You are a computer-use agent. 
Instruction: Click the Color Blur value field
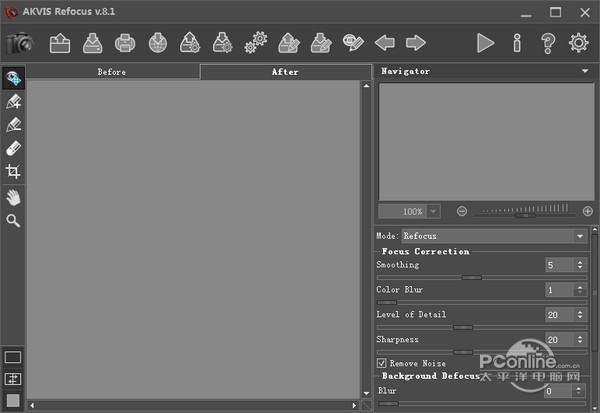tap(559, 290)
